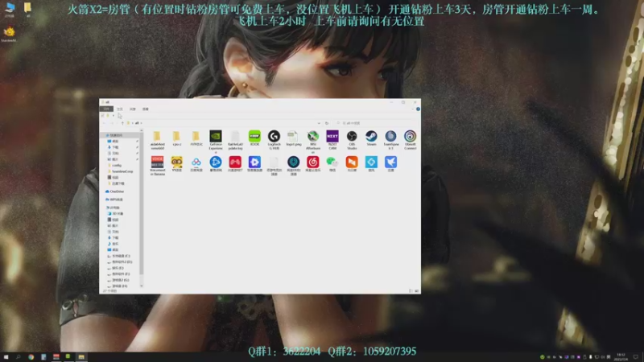The width and height of the screenshot is (644, 362).
Task: Select the Xunlei bird shortcut
Action: pos(390,164)
